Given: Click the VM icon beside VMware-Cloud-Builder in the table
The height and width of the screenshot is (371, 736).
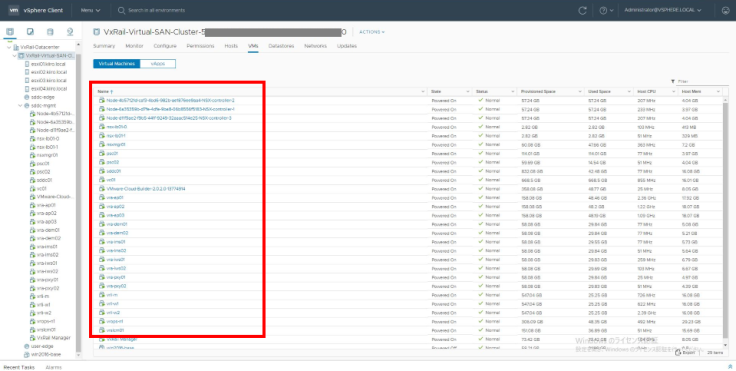Looking at the screenshot, I should click(101, 189).
